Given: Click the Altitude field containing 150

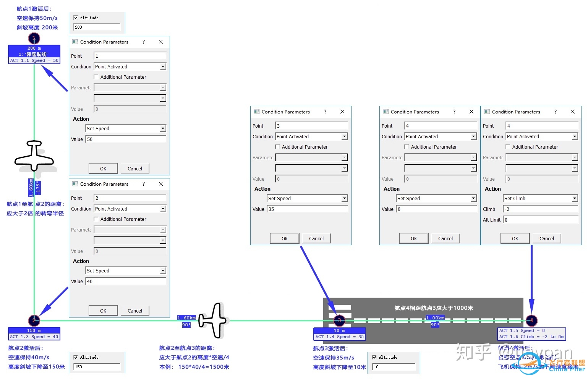Looking at the screenshot, I should pos(97,367).
